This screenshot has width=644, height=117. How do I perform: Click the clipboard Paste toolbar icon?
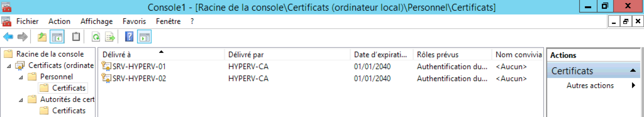pos(76,37)
